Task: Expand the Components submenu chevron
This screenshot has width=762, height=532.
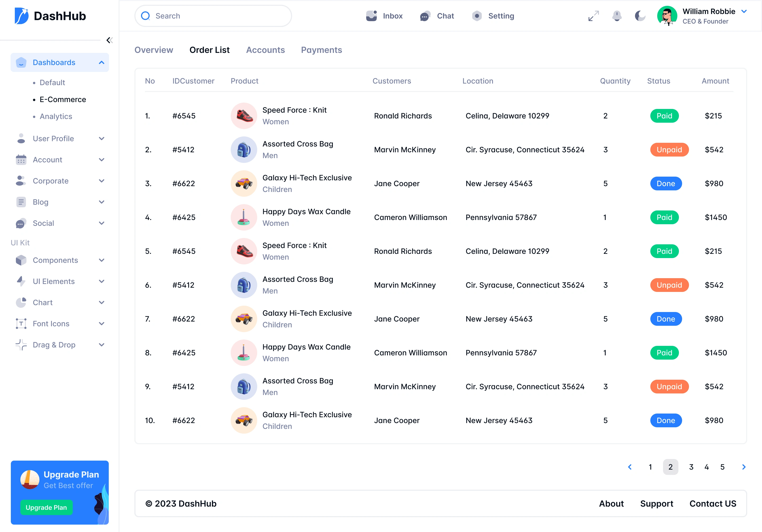Action: [102, 260]
